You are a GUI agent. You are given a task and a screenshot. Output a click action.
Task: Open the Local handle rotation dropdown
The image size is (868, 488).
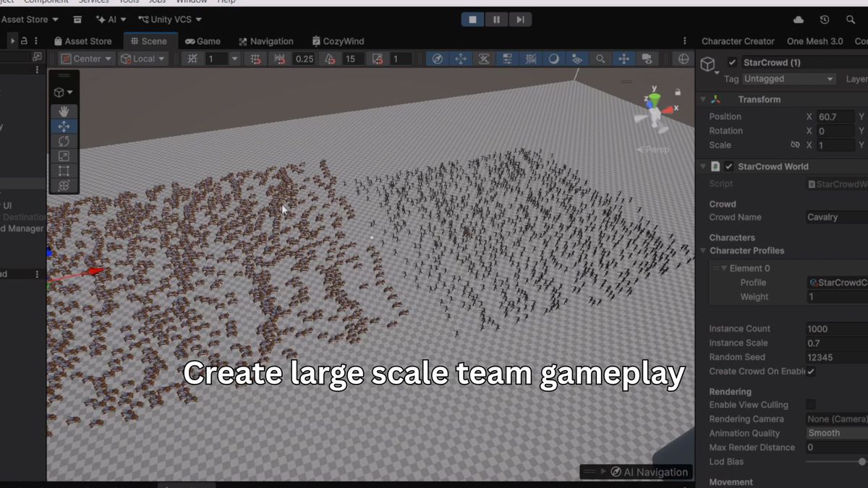tap(142, 59)
